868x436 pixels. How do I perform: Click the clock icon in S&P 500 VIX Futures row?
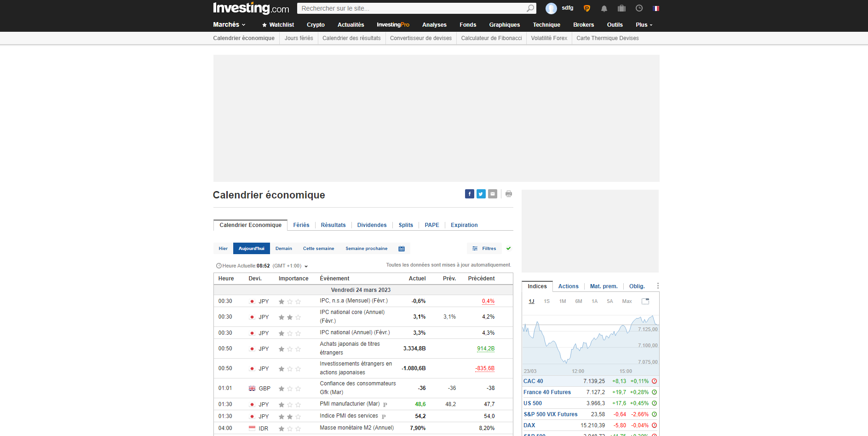pyautogui.click(x=654, y=414)
